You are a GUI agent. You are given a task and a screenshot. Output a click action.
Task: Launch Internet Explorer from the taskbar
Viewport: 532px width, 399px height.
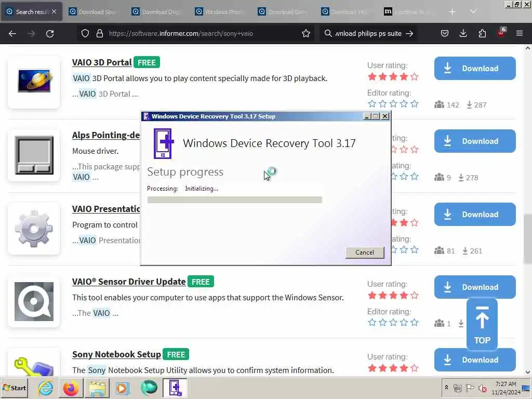tap(46, 388)
